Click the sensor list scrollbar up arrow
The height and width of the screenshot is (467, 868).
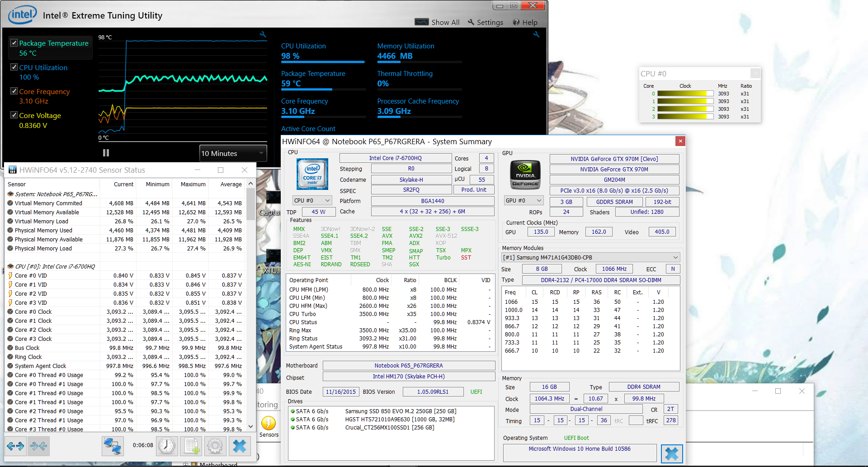pos(250,184)
